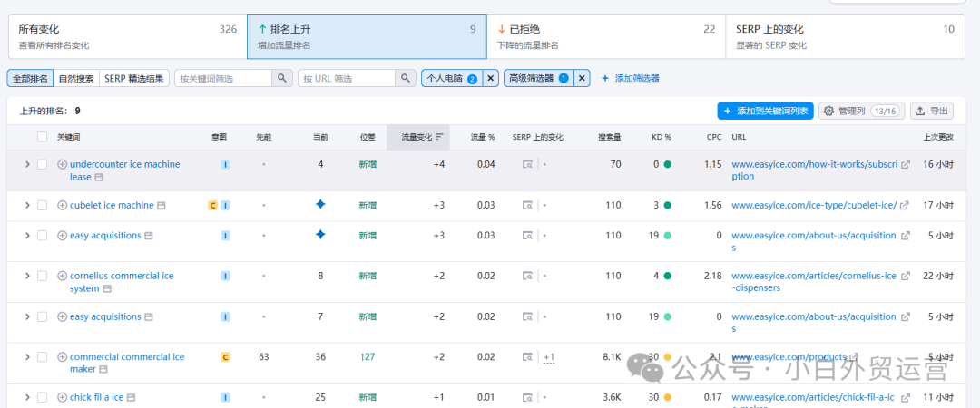Viewport: 980px width, 408px height.
Task: Click the 添加到关键词列表 button
Action: [765, 112]
